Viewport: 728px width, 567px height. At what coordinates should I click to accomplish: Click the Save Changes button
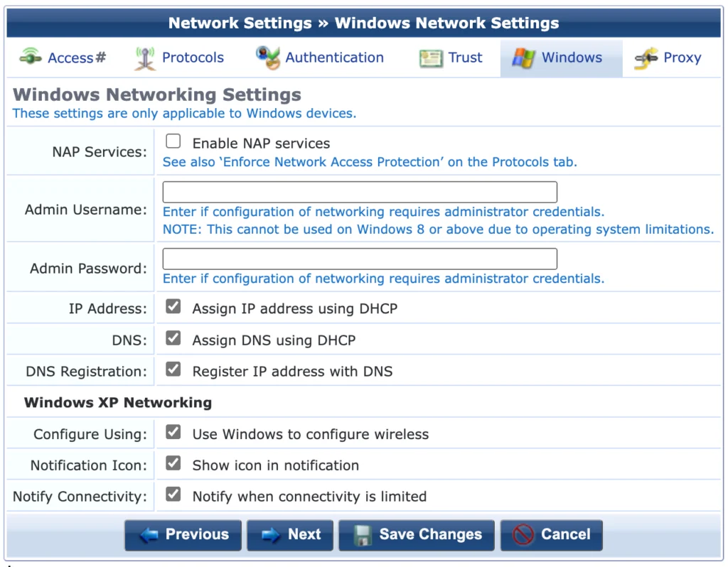[x=417, y=535]
